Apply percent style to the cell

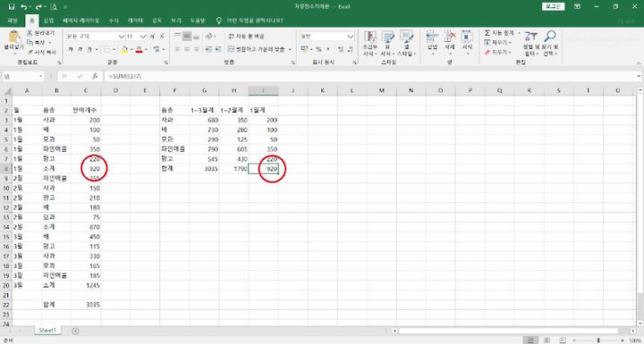(318, 49)
